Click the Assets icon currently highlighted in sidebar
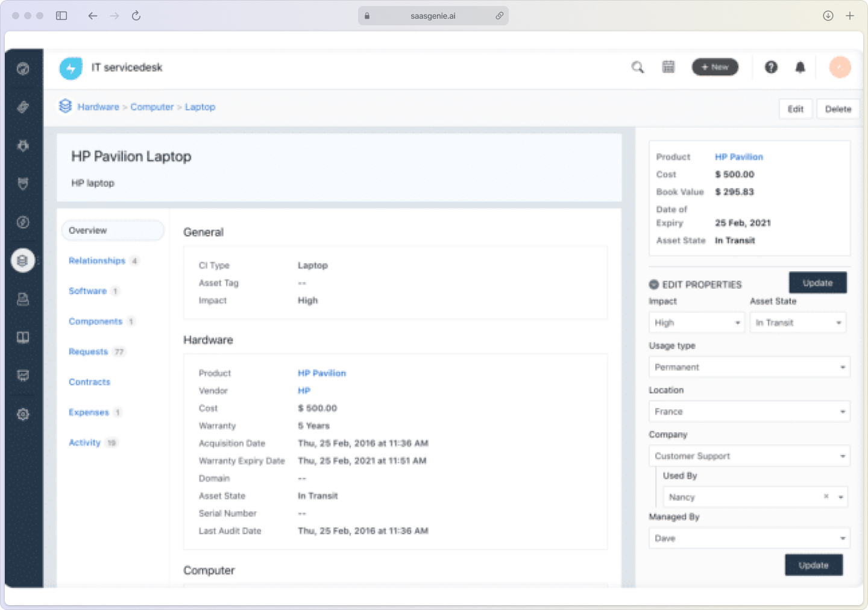The height and width of the screenshot is (610, 868). point(23,260)
